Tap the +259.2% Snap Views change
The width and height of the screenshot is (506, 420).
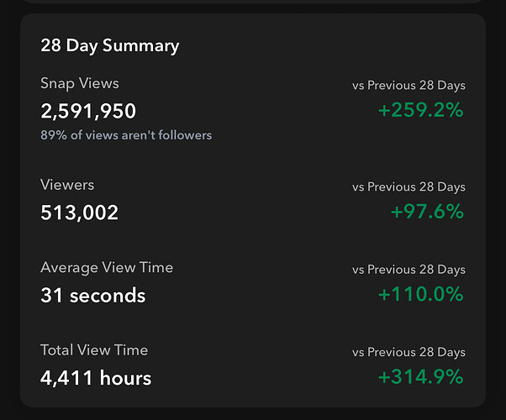tap(420, 110)
